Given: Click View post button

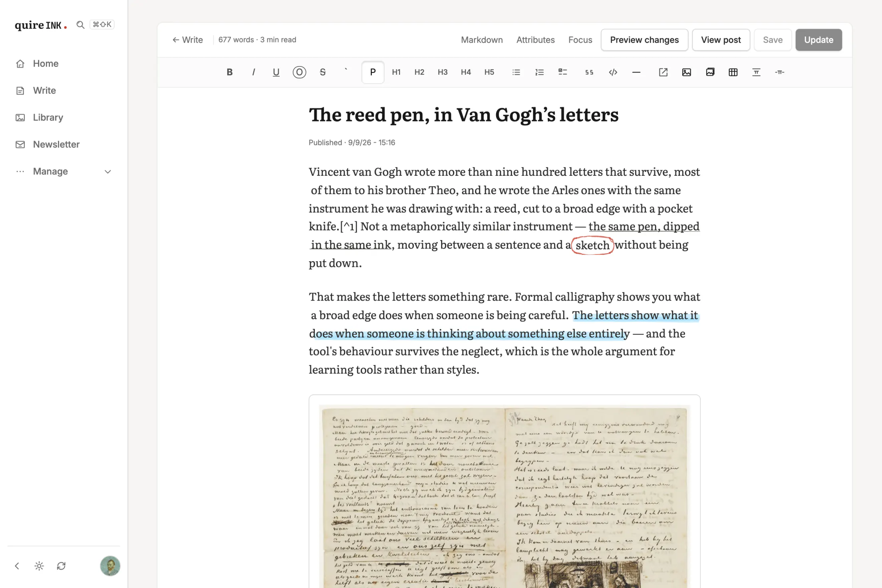Looking at the screenshot, I should pos(721,40).
